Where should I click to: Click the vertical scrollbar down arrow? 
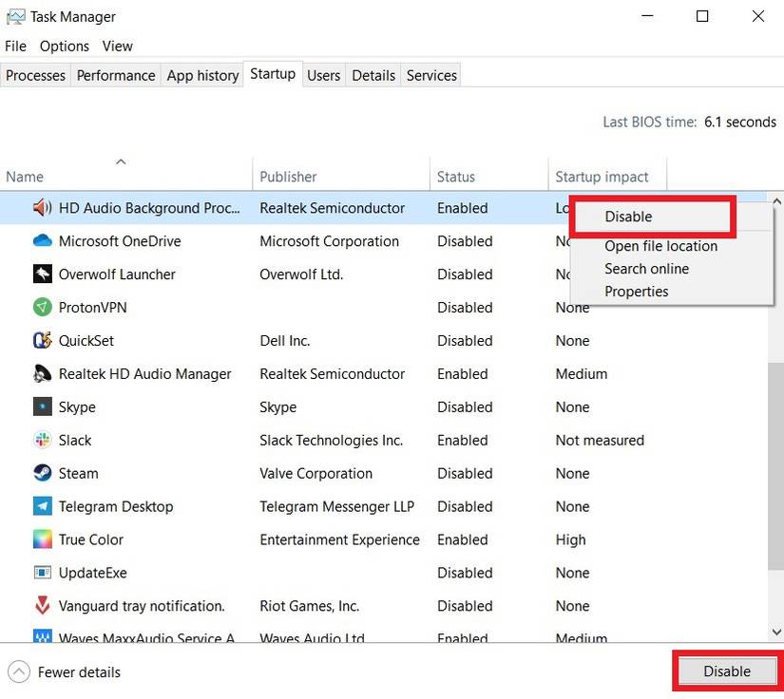775,632
